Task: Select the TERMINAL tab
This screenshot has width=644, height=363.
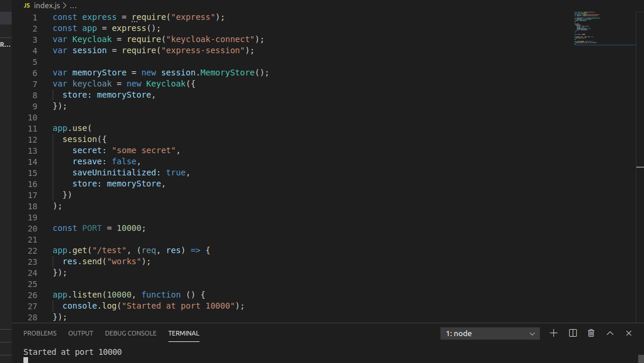Action: coord(184,333)
